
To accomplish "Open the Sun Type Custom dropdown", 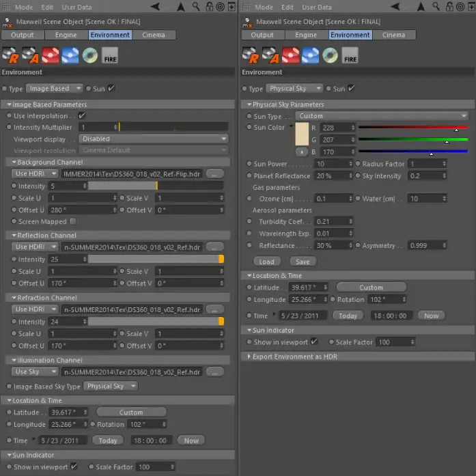I will (382, 116).
